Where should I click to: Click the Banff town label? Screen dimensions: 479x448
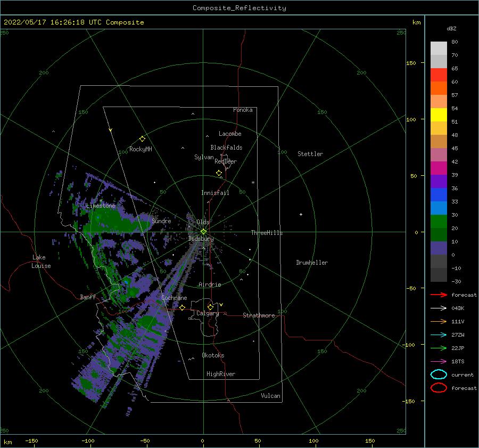click(88, 297)
